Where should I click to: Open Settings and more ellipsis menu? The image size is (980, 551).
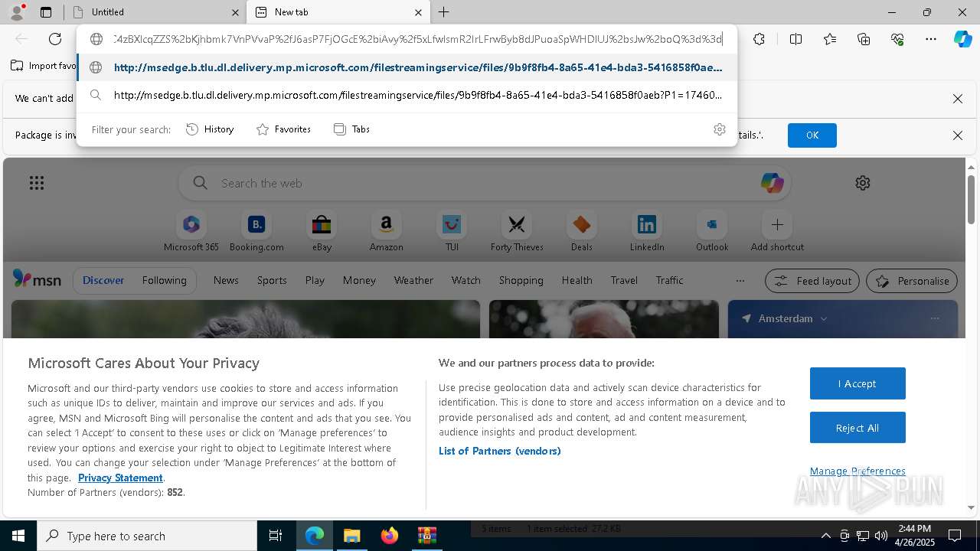(931, 39)
